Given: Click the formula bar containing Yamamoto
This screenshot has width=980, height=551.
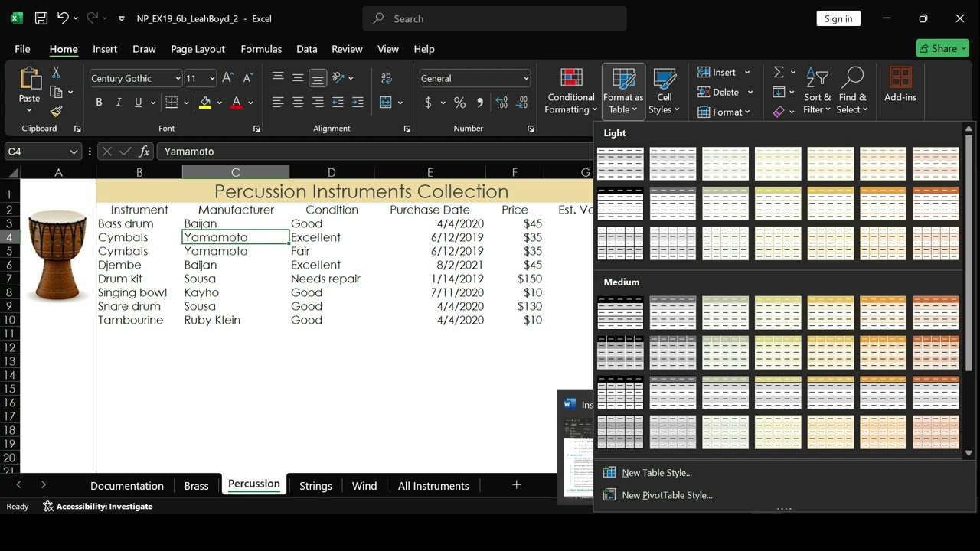Looking at the screenshot, I should 375,152.
